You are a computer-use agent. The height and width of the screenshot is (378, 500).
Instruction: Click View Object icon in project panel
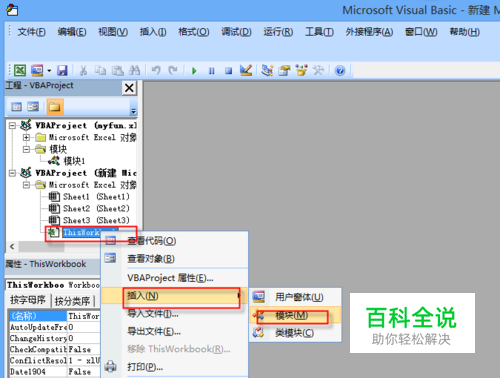33,107
